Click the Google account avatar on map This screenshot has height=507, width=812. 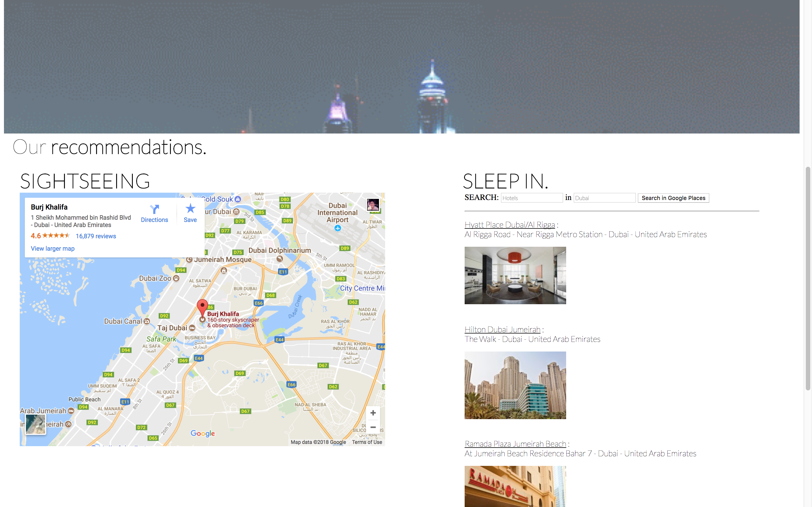coord(373,204)
